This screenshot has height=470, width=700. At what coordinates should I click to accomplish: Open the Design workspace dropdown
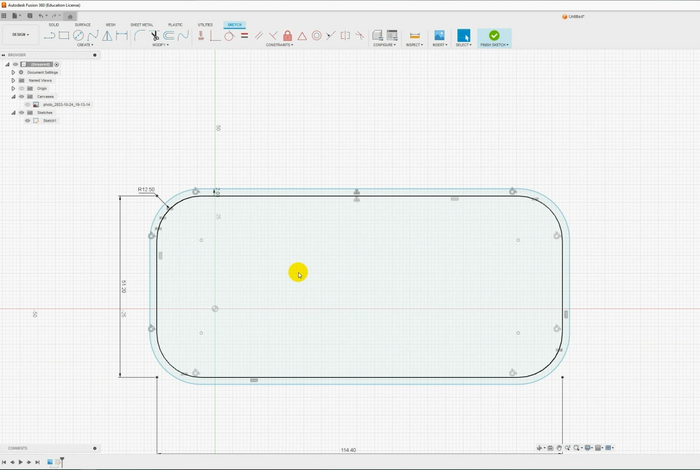[x=19, y=35]
